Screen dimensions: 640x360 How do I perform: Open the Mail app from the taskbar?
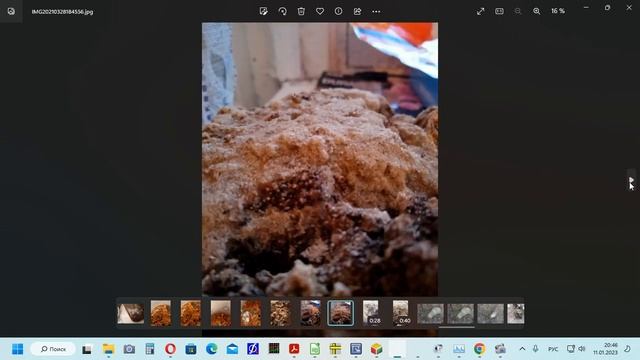click(x=232, y=349)
